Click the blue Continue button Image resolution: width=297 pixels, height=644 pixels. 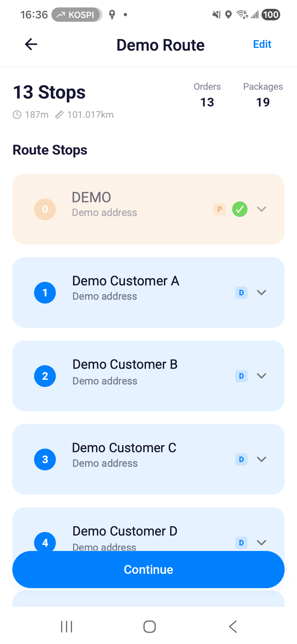(148, 569)
